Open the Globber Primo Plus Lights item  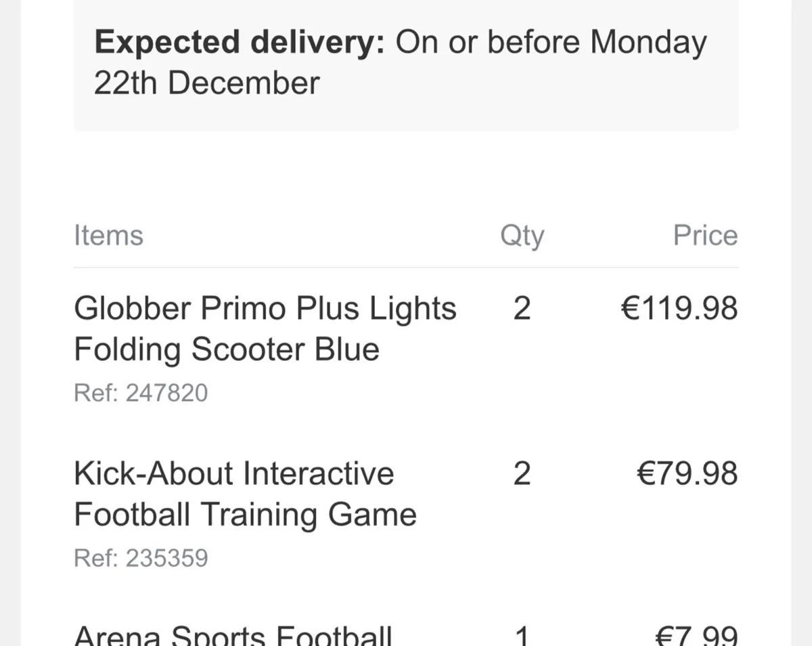click(x=265, y=309)
